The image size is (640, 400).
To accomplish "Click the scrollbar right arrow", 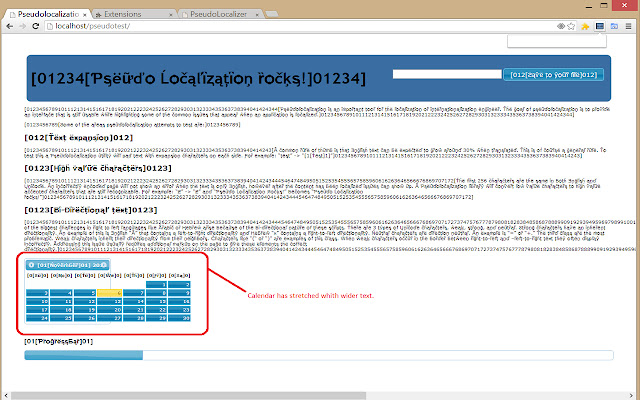I will point(631,396).
